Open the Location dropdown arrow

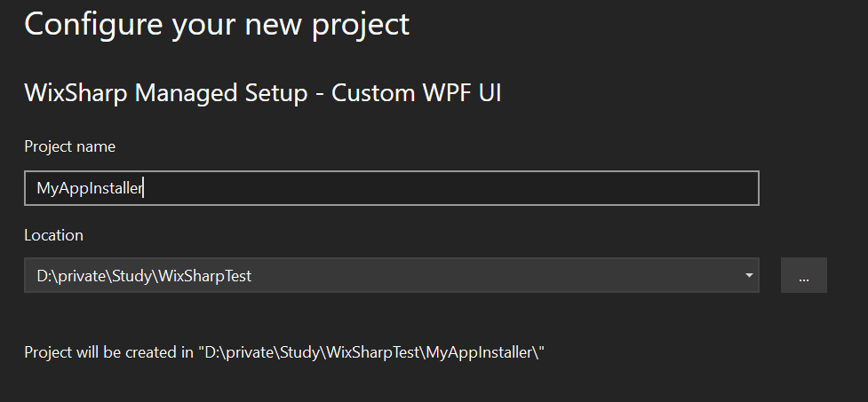point(748,275)
